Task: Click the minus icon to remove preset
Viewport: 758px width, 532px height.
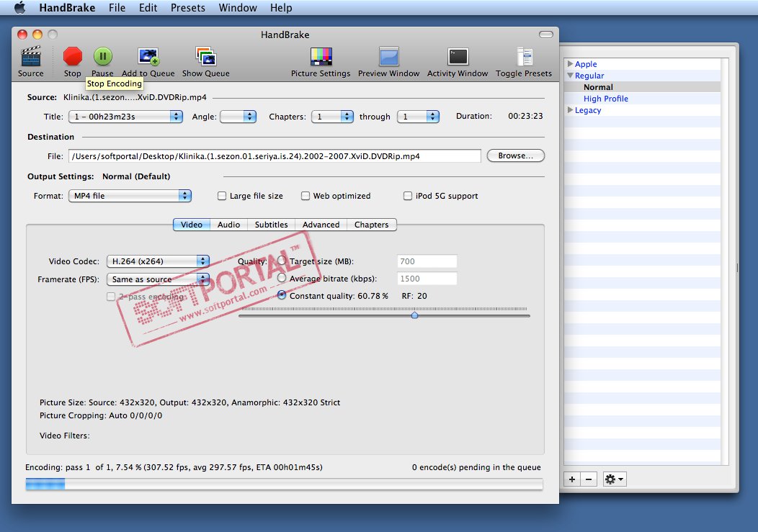Action: pyautogui.click(x=589, y=479)
